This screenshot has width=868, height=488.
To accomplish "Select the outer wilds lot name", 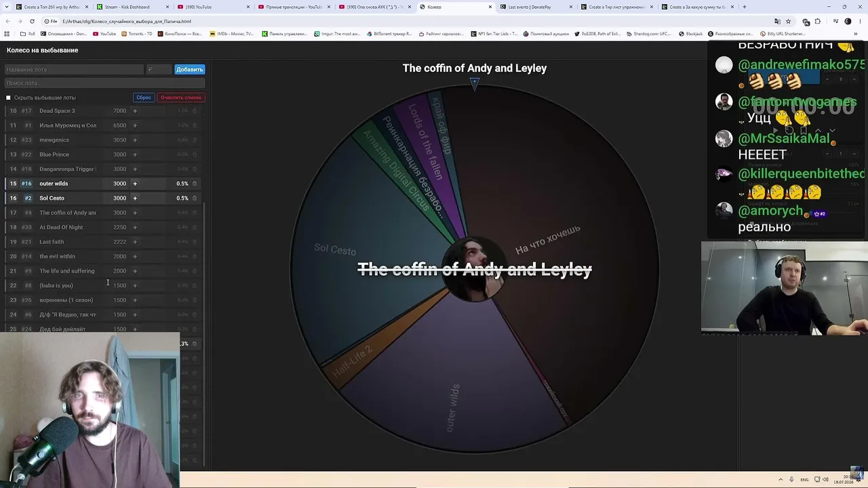I will point(54,184).
